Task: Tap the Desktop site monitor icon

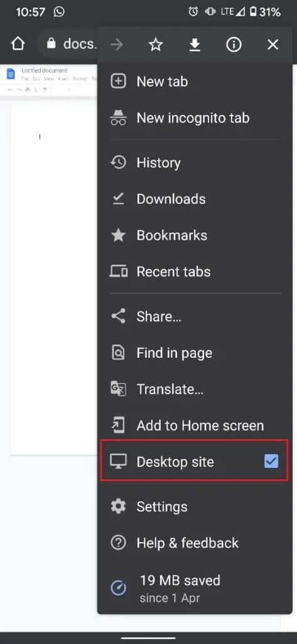Action: 118,462
